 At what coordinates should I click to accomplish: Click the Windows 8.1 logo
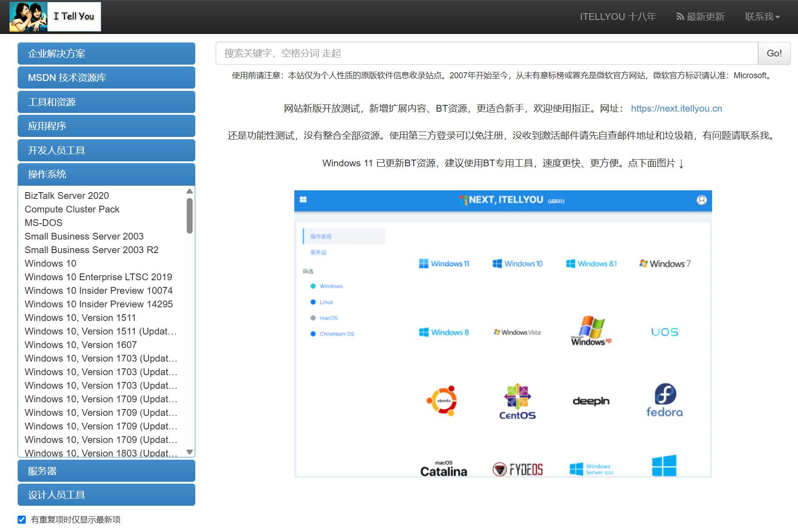pyautogui.click(x=591, y=264)
